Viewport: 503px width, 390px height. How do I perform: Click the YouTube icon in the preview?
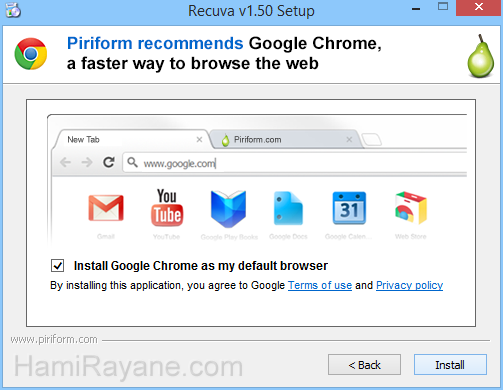(x=167, y=207)
